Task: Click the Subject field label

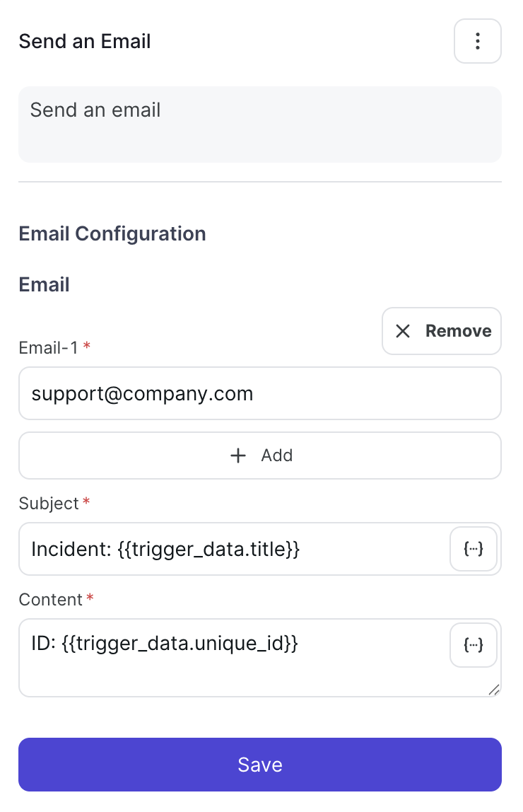Action: pos(49,504)
